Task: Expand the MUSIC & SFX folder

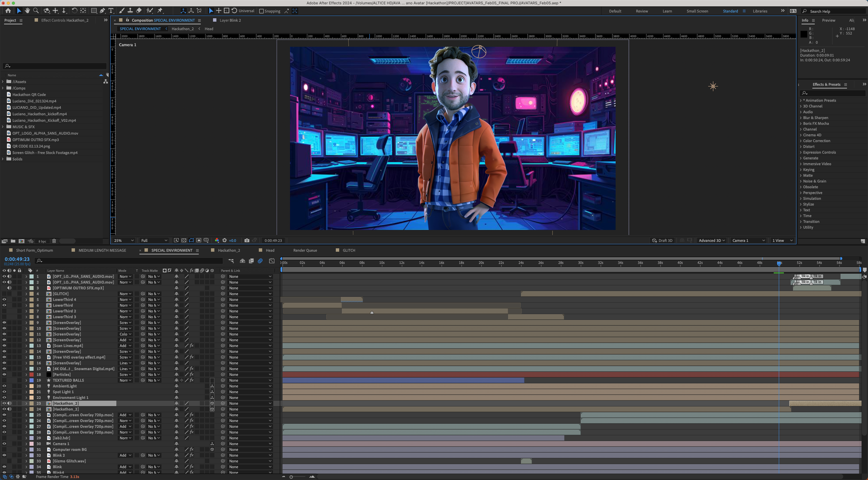Action: pos(3,127)
